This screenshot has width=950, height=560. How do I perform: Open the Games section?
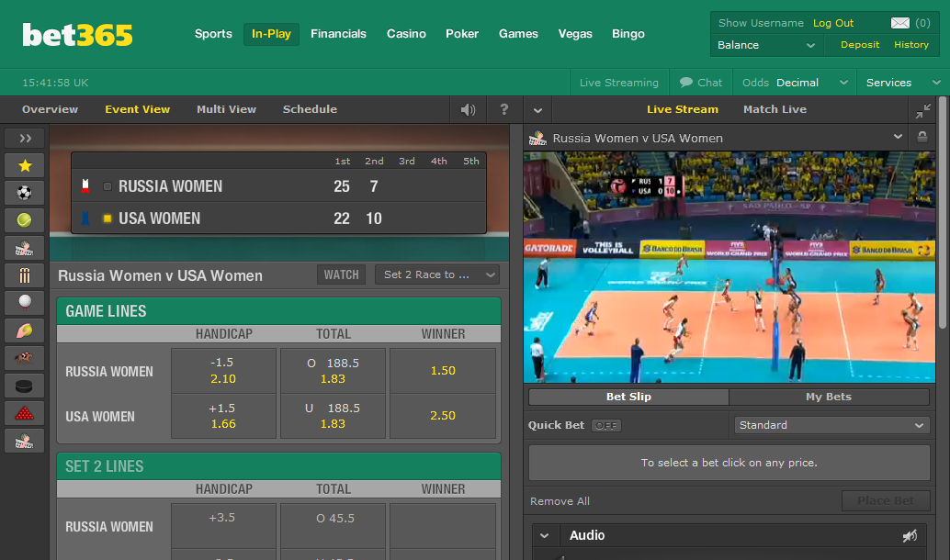pos(518,34)
